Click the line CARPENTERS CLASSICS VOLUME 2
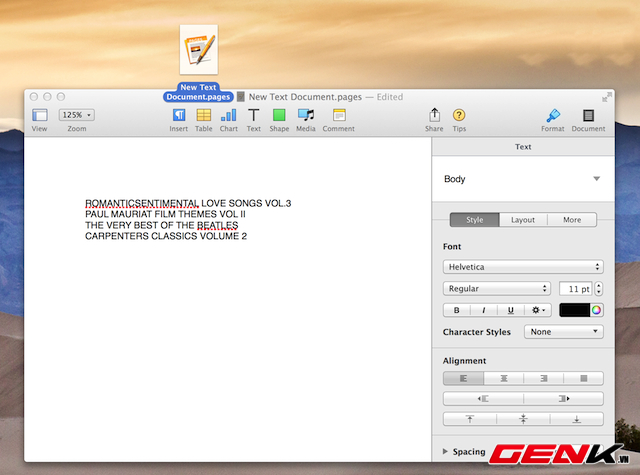This screenshot has width=640, height=475. tap(166, 236)
